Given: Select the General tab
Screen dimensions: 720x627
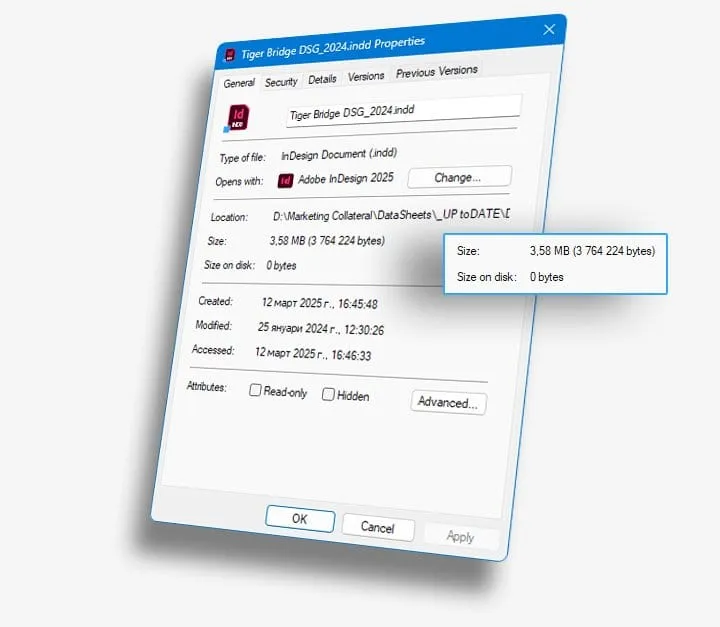Looking at the screenshot, I should click(x=239, y=83).
